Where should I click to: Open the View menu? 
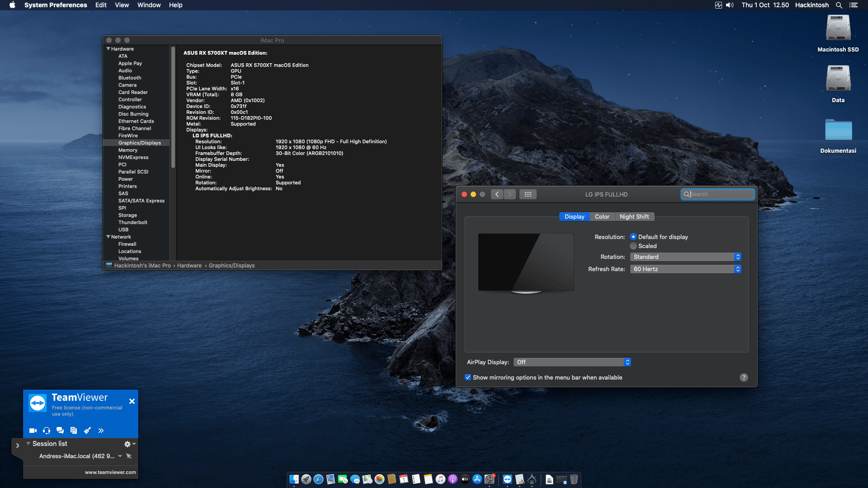[x=122, y=5]
